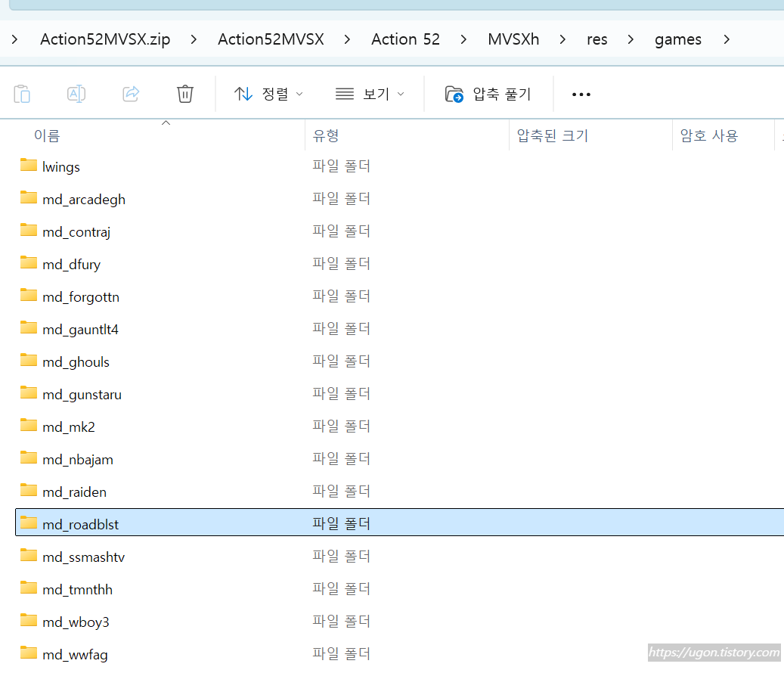
Task: Click the md_raiden folder name
Action: pos(75,492)
